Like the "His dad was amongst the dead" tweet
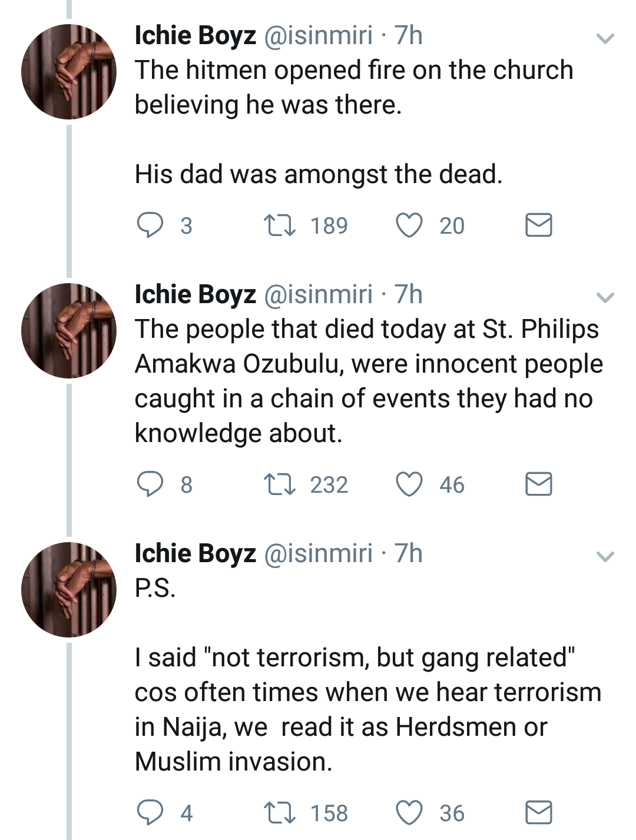Image resolution: width=636 pixels, height=840 pixels. tap(409, 225)
